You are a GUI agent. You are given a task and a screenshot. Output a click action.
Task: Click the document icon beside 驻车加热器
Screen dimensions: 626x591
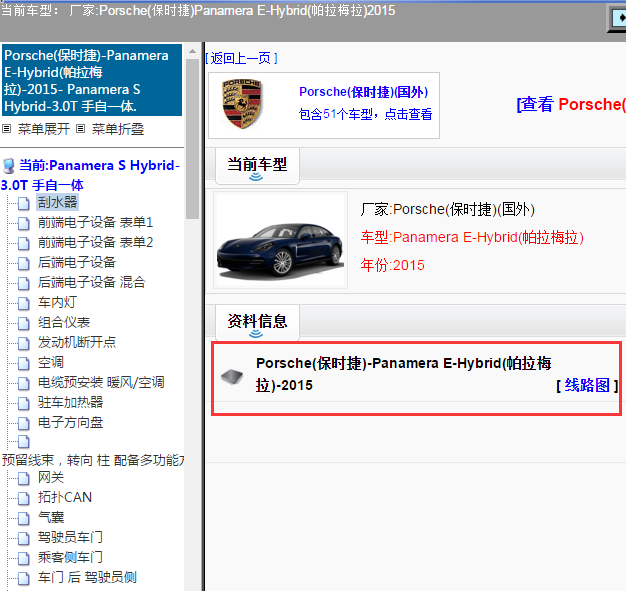tap(24, 403)
